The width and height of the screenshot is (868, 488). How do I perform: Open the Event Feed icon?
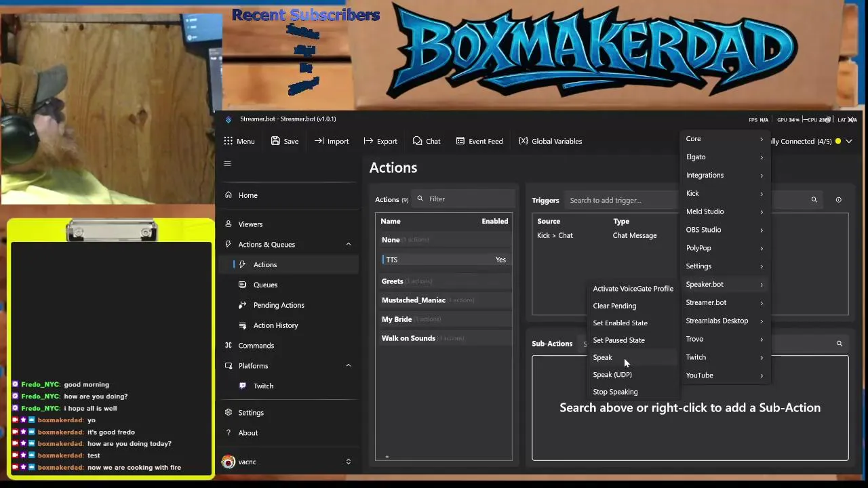pyautogui.click(x=460, y=141)
